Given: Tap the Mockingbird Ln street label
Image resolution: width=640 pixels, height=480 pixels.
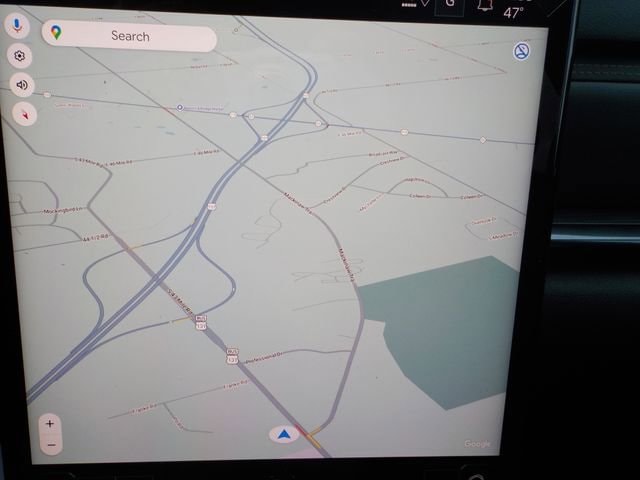Looking at the screenshot, I should click(62, 211).
